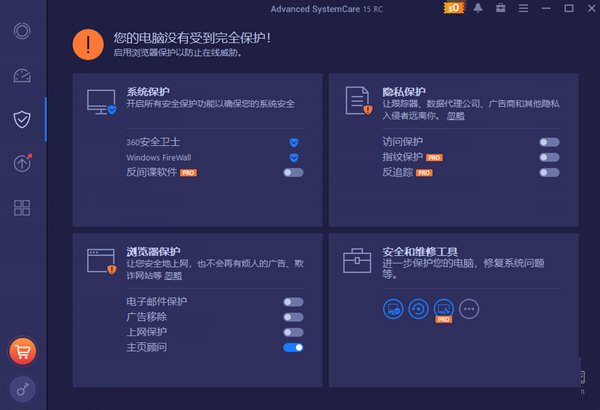This screenshot has height=410, width=600.
Task: Click the key license icon
Action: point(22,389)
